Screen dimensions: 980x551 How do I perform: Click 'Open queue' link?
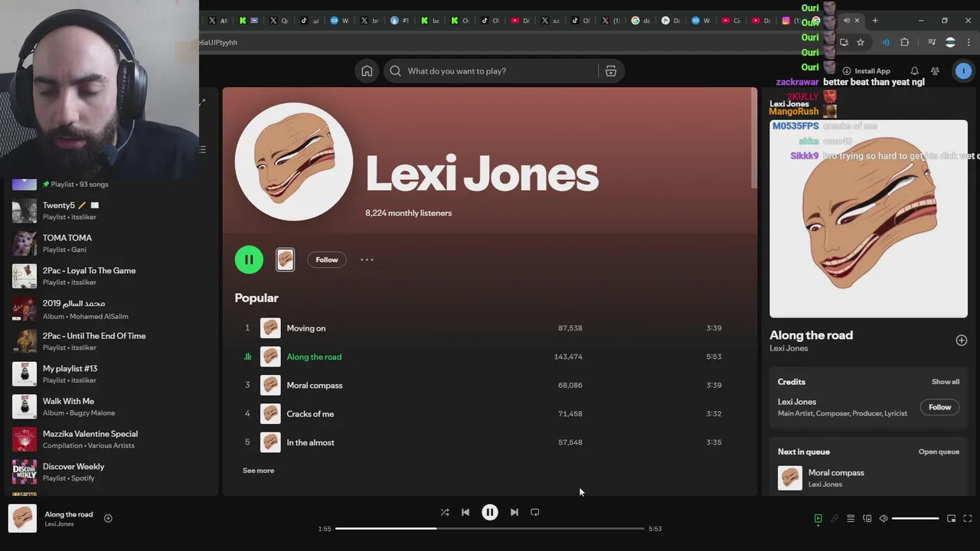939,452
